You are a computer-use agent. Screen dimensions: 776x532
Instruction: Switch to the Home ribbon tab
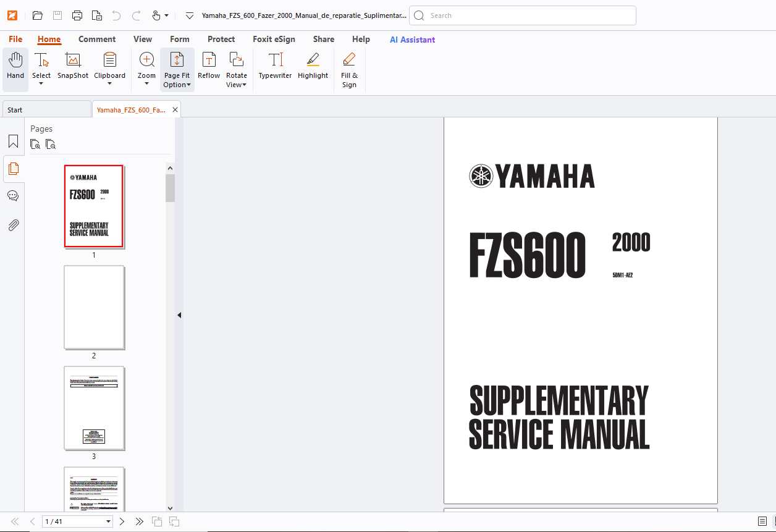(x=49, y=39)
